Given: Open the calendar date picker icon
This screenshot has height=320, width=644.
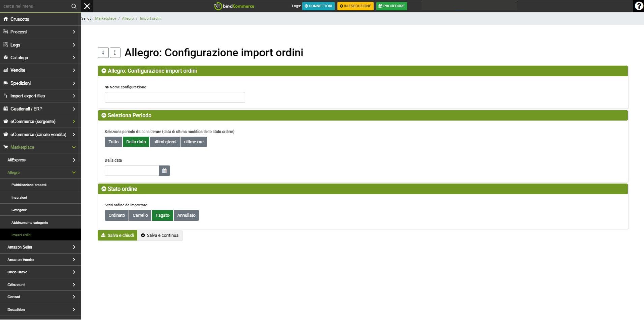Looking at the screenshot, I should (164, 171).
